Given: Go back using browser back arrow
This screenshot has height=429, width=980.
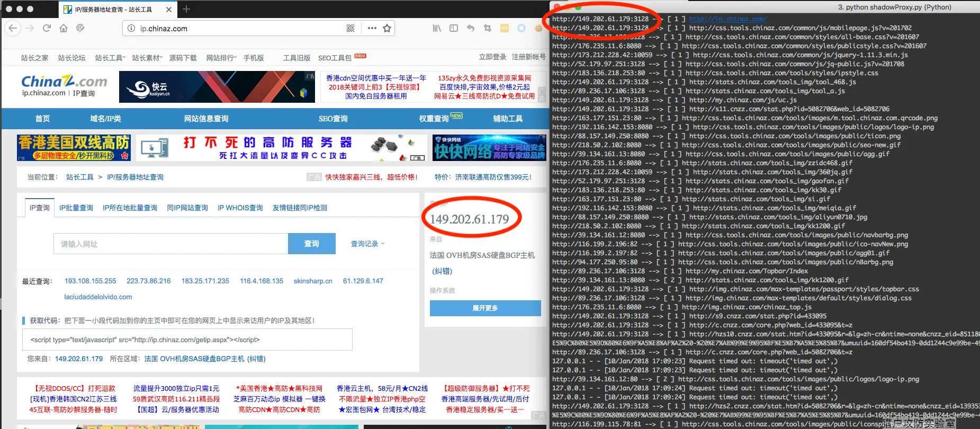Looking at the screenshot, I should (x=13, y=28).
